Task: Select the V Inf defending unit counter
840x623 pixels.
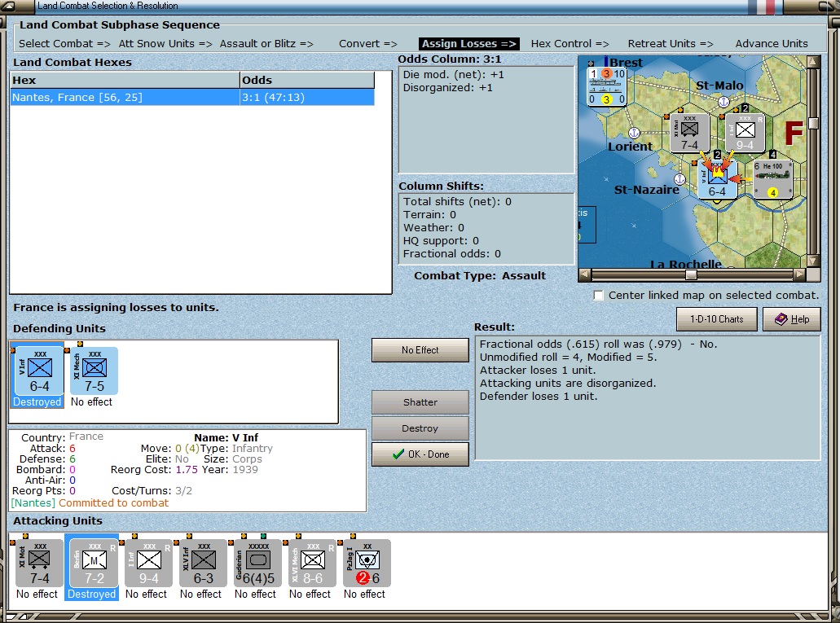Action: click(x=39, y=371)
